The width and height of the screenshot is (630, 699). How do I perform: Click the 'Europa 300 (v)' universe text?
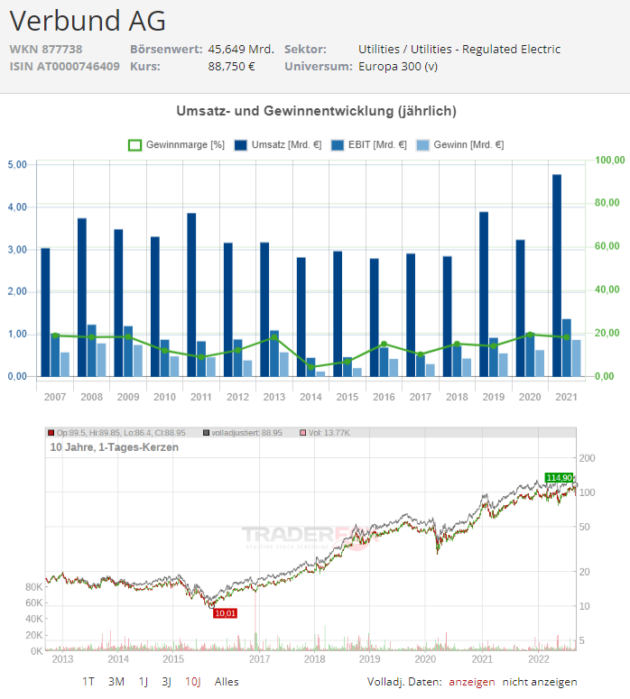point(398,66)
